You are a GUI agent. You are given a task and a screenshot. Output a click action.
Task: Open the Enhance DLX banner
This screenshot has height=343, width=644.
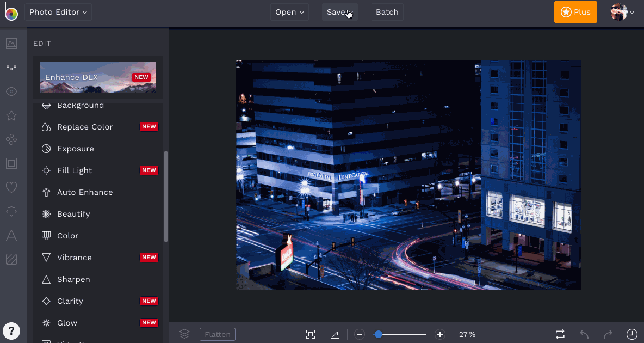coord(98,77)
